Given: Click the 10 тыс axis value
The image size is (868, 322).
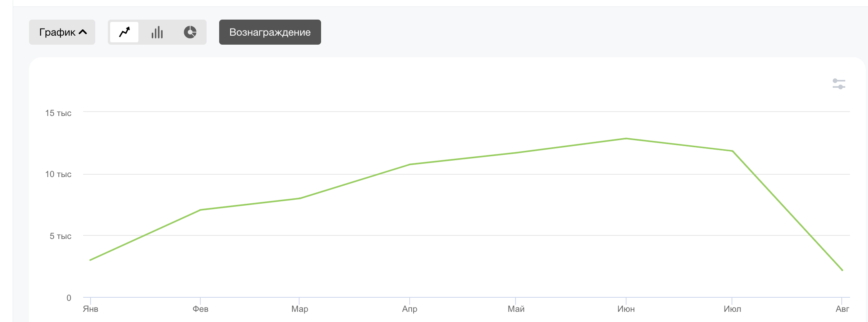Looking at the screenshot, I should [58, 174].
